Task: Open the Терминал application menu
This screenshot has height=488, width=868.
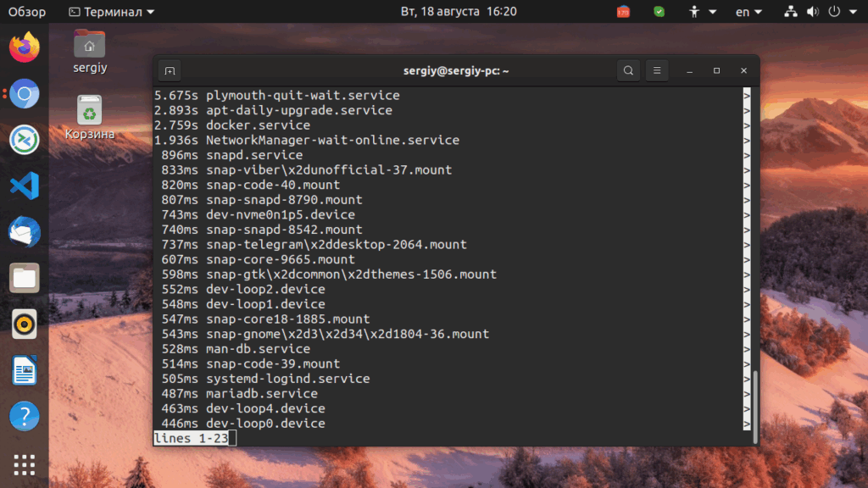Action: tap(112, 12)
